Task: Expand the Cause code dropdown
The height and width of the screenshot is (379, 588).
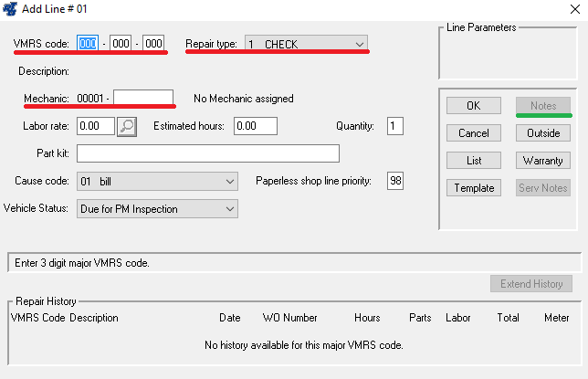Action: point(157,182)
